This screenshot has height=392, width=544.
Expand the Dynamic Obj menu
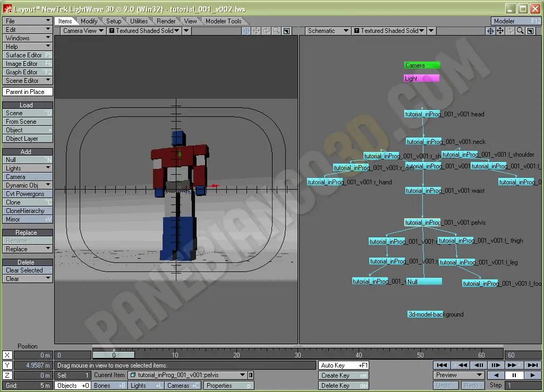(28, 185)
